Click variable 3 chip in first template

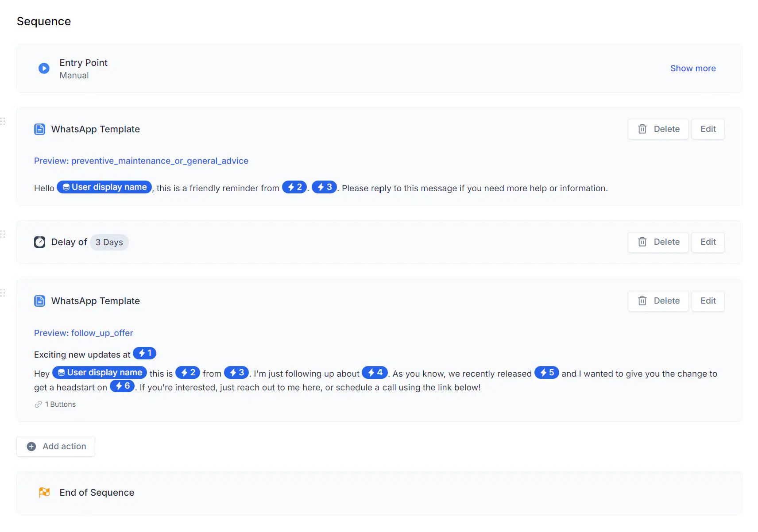325,187
